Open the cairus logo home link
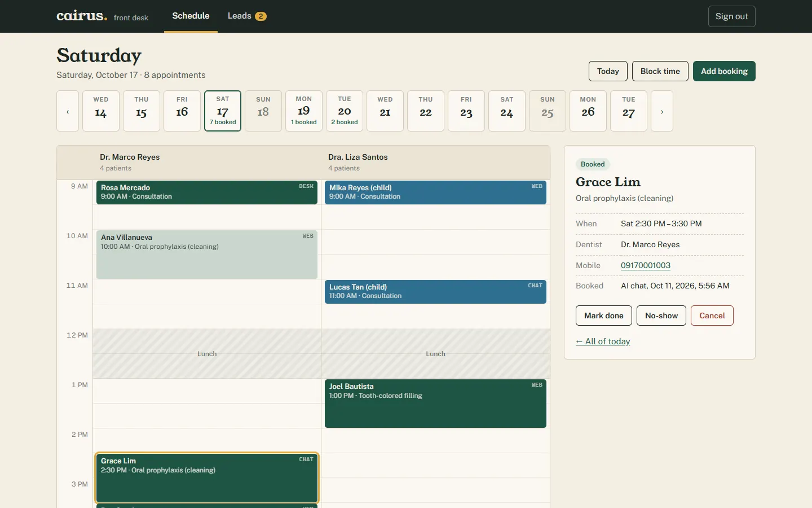Screen dimensions: 812x508 pos(82,16)
